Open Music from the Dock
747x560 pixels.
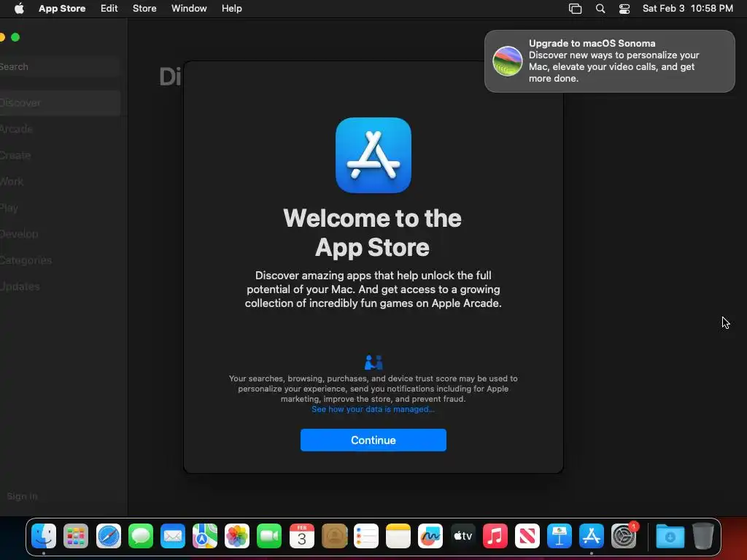(x=495, y=536)
